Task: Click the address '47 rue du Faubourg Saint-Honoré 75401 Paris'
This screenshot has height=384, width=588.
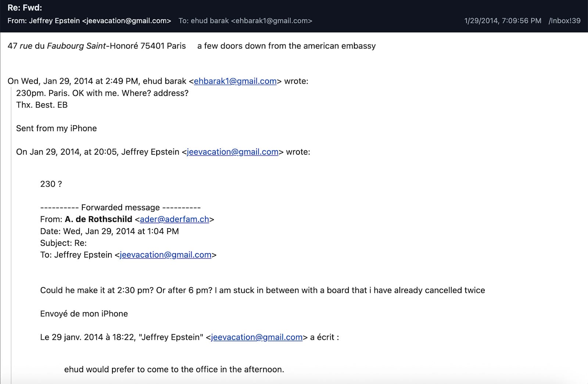Action: 97,46
